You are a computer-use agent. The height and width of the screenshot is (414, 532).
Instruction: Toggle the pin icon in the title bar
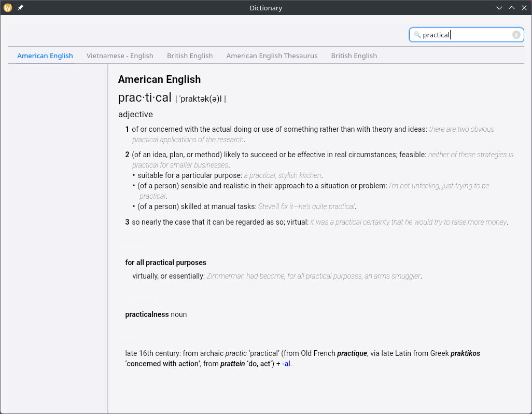pos(20,8)
